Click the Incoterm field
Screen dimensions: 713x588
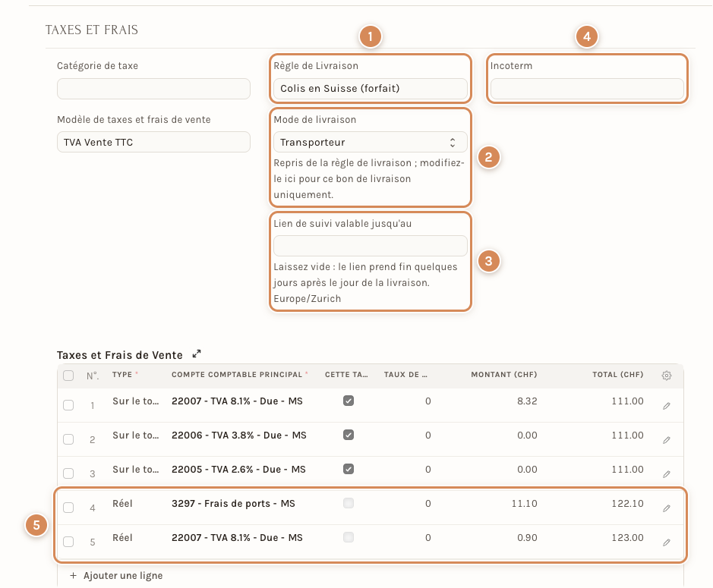(x=587, y=89)
